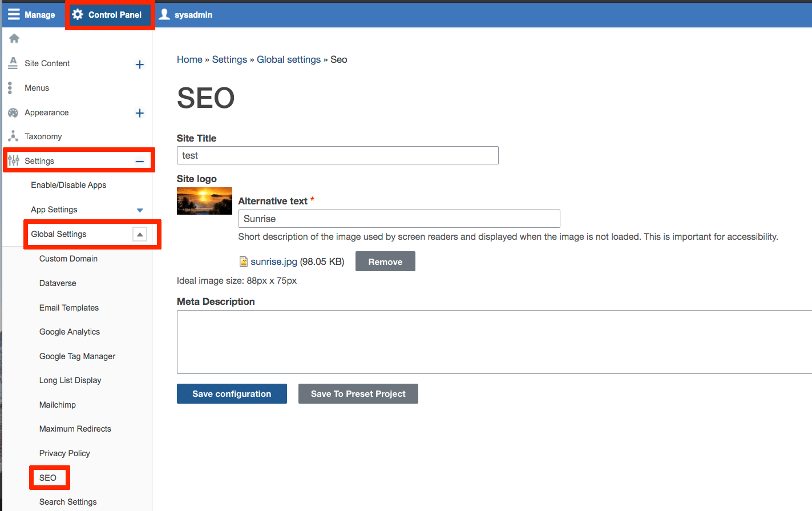Image resolution: width=812 pixels, height=511 pixels.
Task: Click the Home icon in the sidebar
Action: click(13, 38)
